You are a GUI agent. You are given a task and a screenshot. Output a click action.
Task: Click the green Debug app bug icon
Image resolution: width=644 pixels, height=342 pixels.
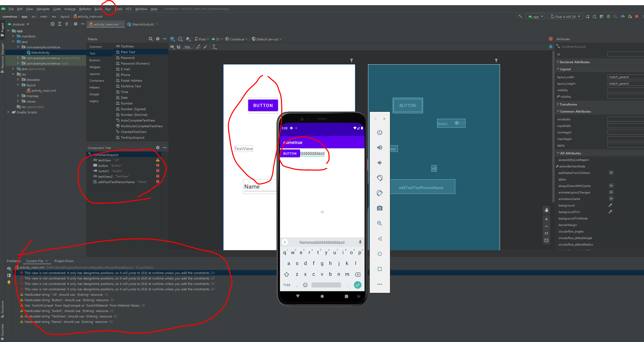coord(608,17)
